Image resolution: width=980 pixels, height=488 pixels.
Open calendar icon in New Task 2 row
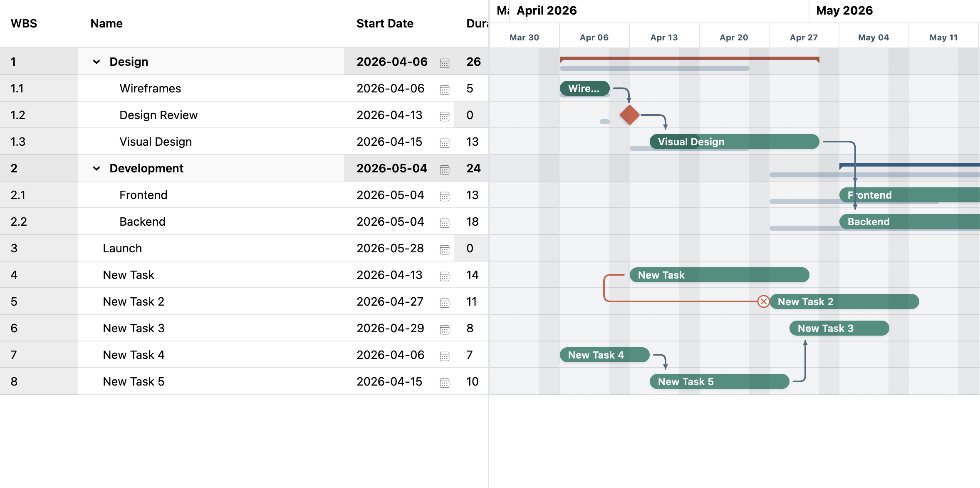tap(445, 303)
